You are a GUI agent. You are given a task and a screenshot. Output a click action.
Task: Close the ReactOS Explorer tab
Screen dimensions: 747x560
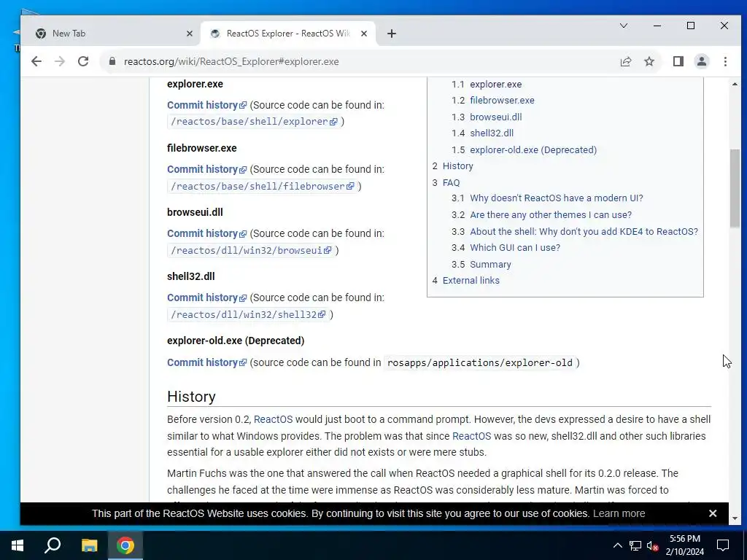(x=364, y=34)
